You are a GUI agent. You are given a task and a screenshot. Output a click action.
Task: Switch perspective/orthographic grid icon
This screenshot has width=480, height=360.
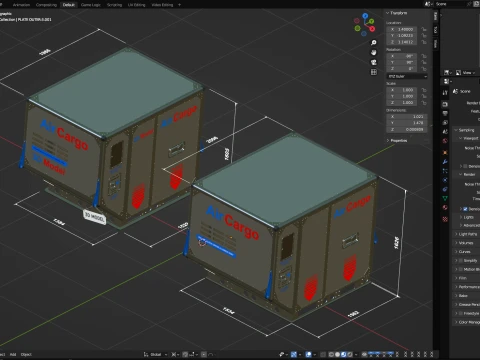(374, 72)
